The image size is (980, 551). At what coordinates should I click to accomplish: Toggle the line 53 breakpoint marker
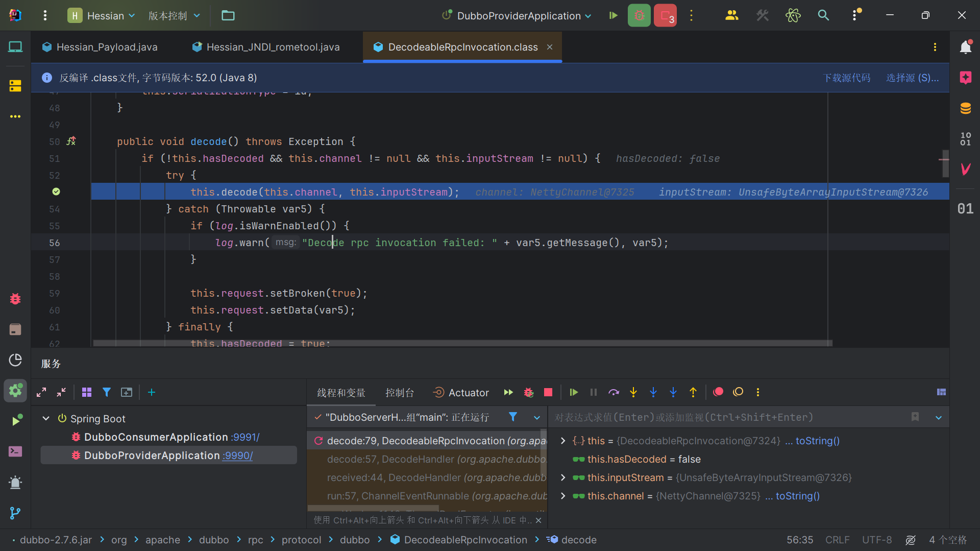(x=56, y=191)
